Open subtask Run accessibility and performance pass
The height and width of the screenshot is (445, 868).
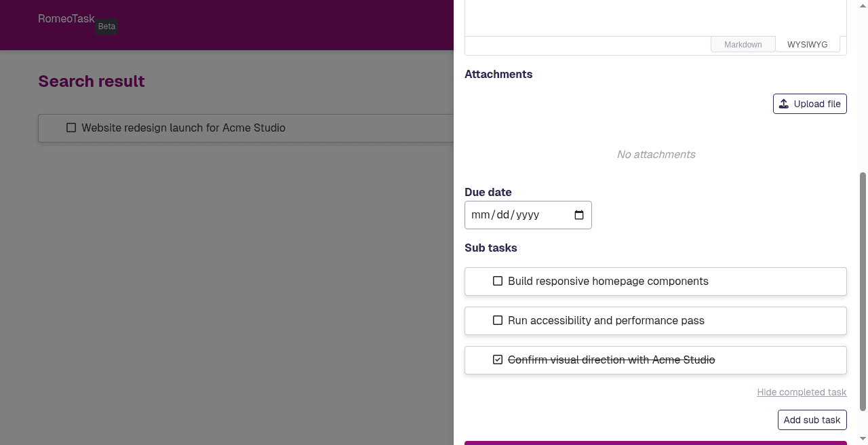click(x=606, y=320)
